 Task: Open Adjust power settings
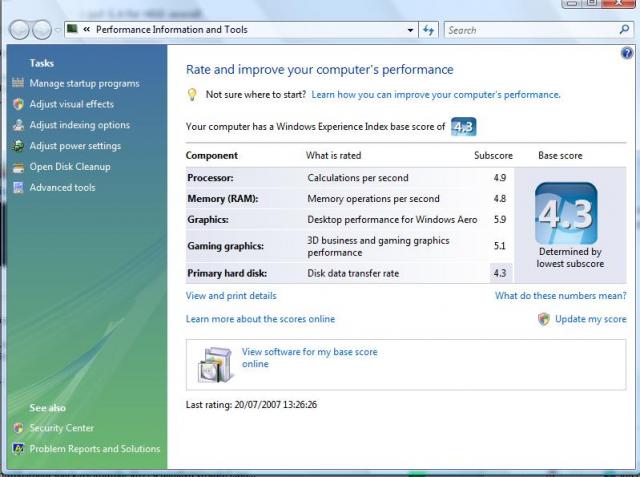point(75,146)
